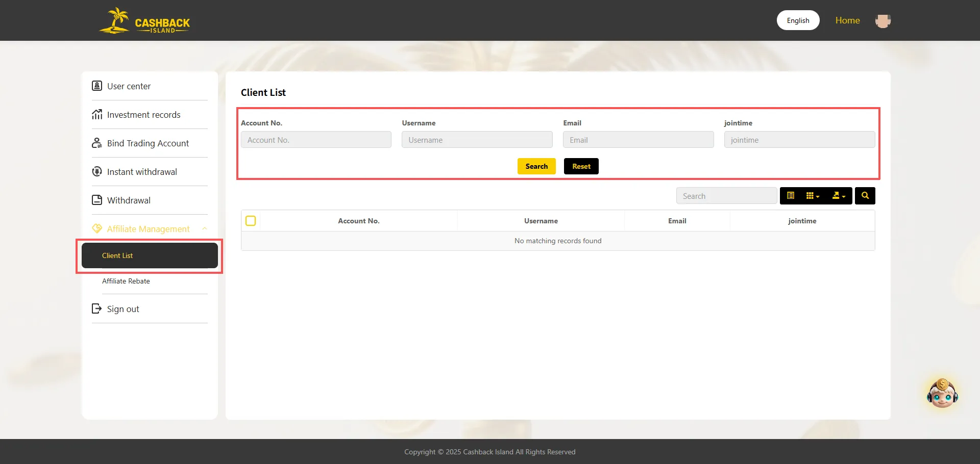Click the search magnifier icon beside table search
This screenshot has height=464, width=980.
pyautogui.click(x=865, y=195)
